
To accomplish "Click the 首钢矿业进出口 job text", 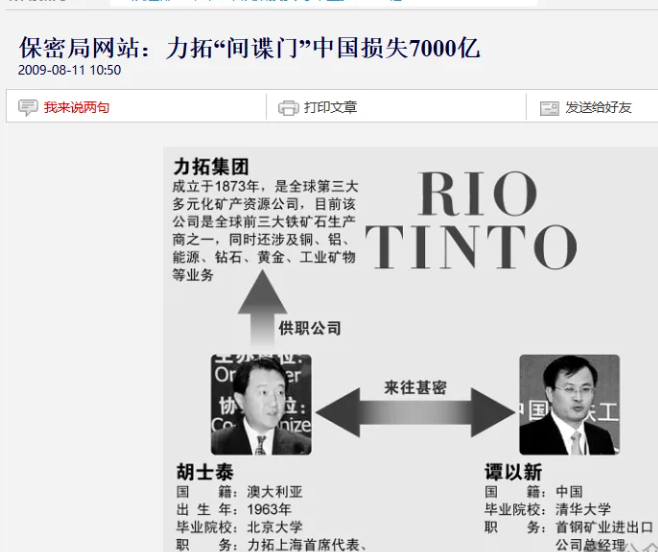I will (604, 527).
